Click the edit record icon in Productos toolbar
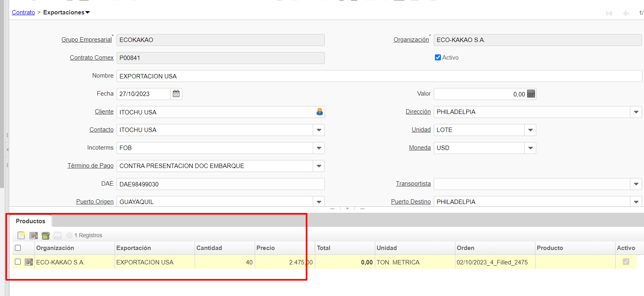 34,236
